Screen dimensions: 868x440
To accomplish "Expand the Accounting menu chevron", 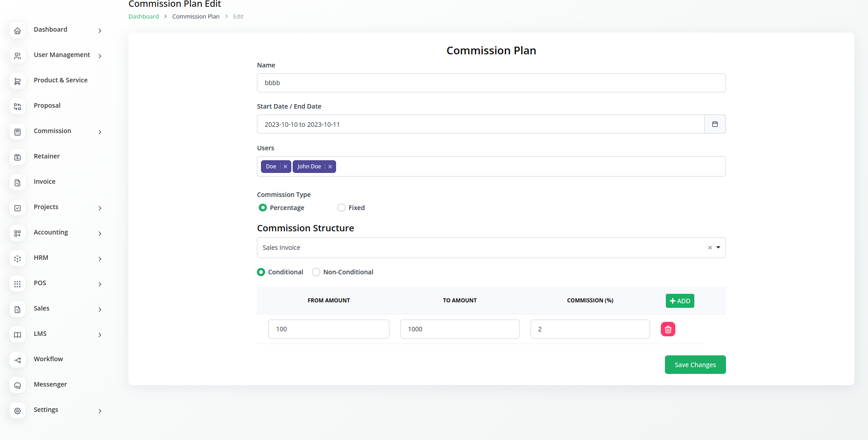I will 100,234.
